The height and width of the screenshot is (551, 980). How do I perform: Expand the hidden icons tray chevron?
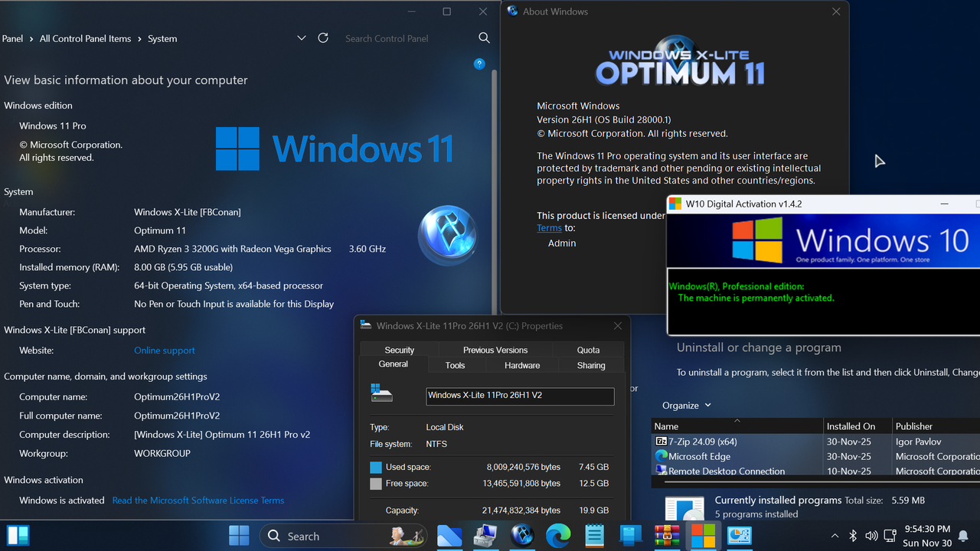[835, 536]
